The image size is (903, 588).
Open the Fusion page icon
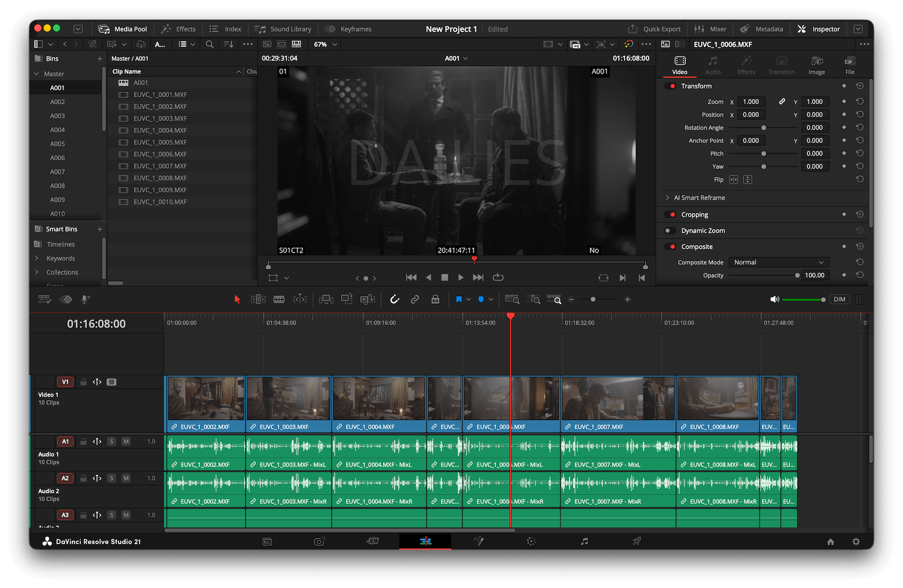pos(479,541)
